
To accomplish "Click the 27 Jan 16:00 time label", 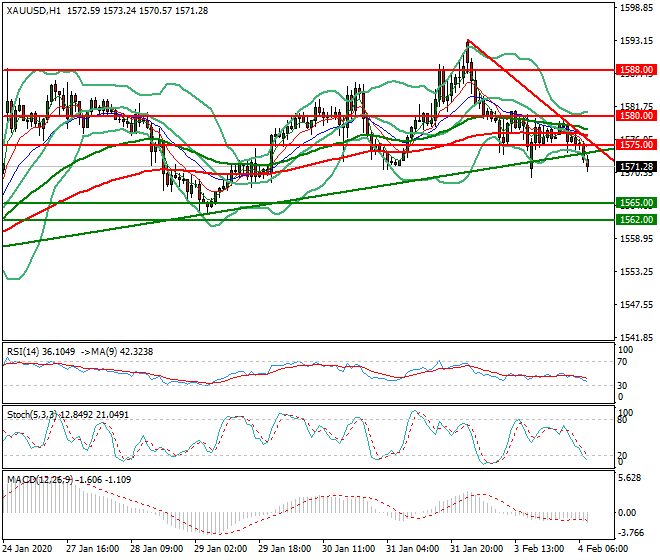I will (92, 549).
